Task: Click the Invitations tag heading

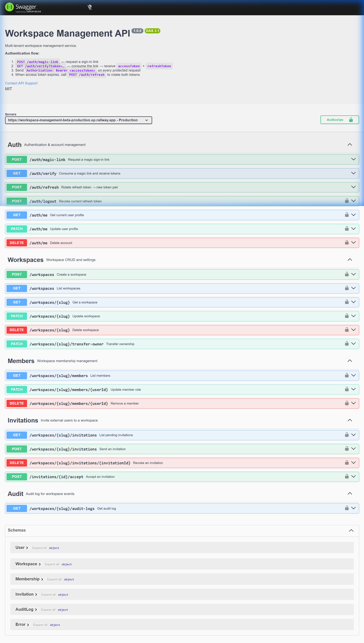Action: point(23,420)
